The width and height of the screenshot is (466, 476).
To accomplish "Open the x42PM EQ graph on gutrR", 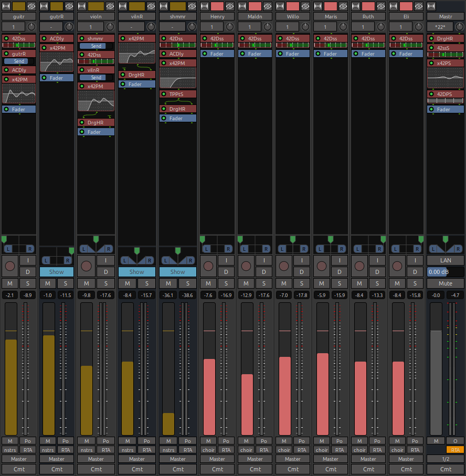I will coord(57,62).
